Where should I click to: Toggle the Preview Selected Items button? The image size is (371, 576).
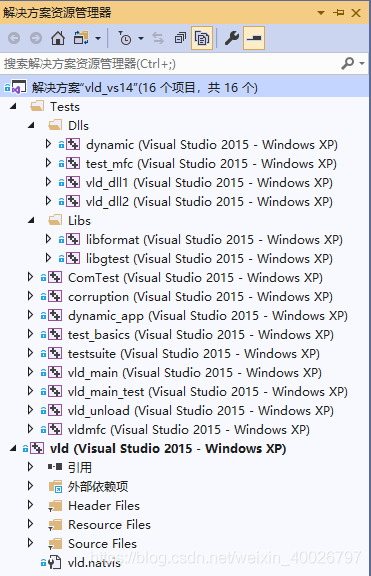point(254,38)
